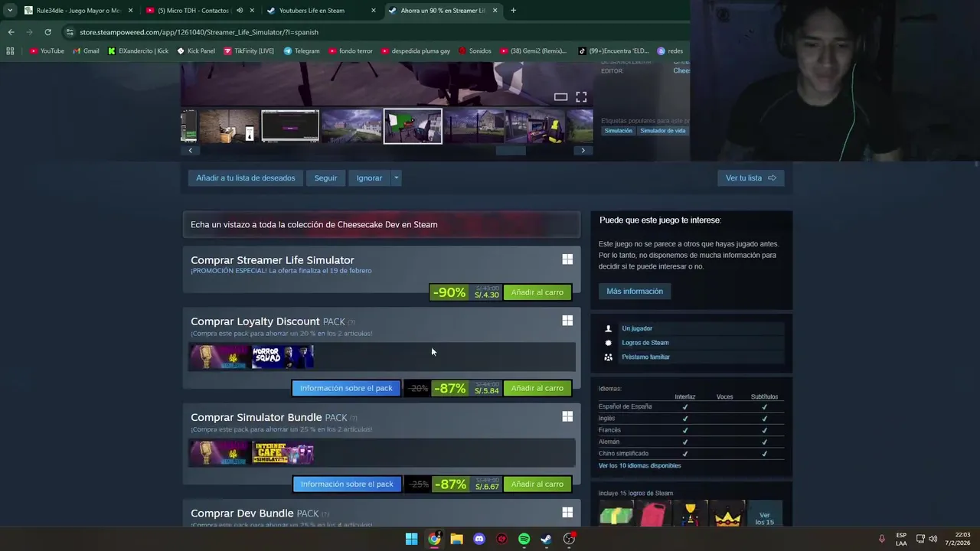This screenshot has height=551, width=980.
Task: Open Loyalty Discount pack information
Action: [346, 388]
